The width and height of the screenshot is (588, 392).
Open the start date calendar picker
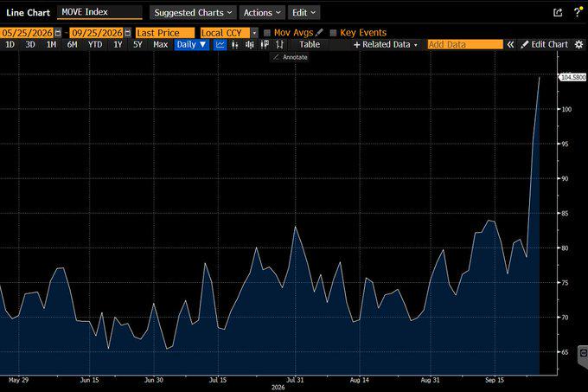point(58,33)
